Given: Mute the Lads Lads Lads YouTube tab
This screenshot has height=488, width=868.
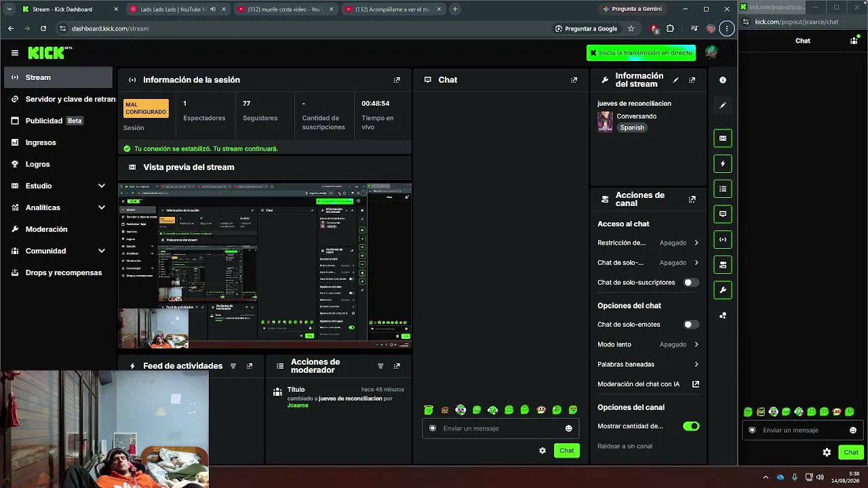Looking at the screenshot, I should [x=213, y=9].
